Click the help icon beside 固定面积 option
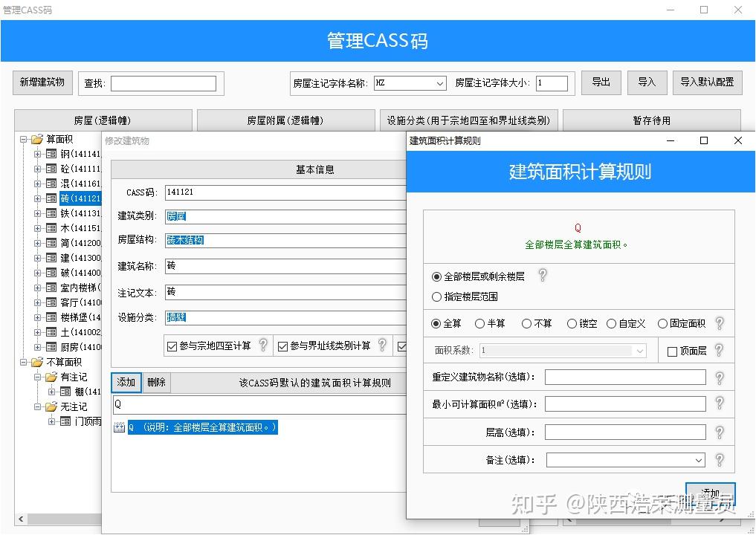 pos(720,323)
